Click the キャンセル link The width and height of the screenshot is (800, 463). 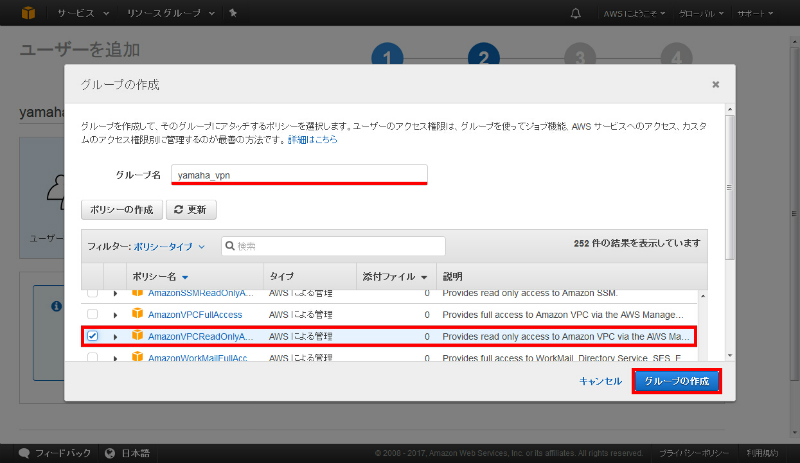(x=600, y=381)
